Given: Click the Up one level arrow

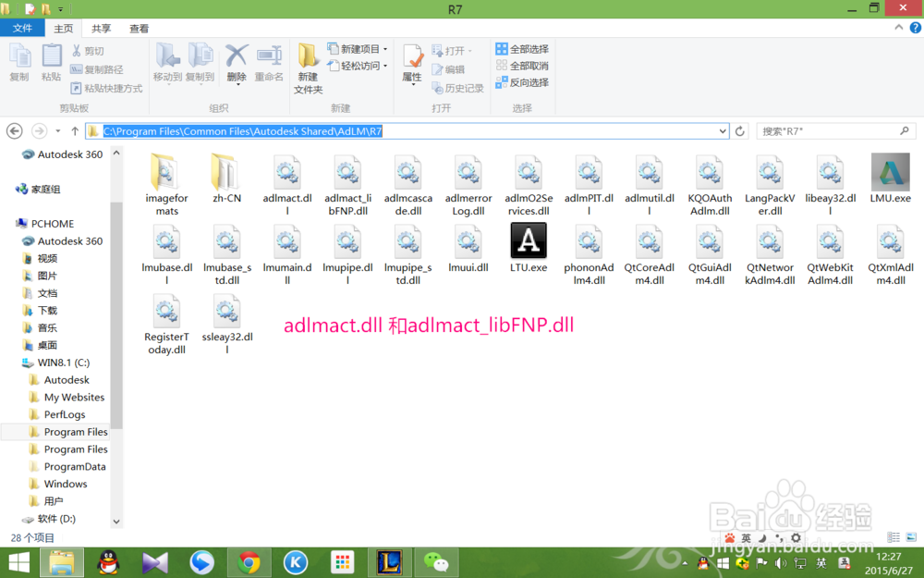Looking at the screenshot, I should (75, 131).
